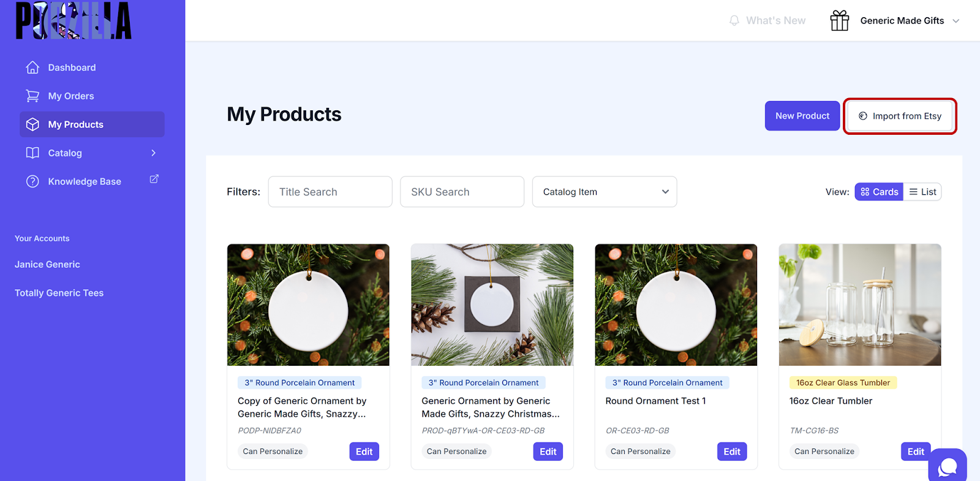Open the Generic Made Gifts account dropdown
980x481 pixels.
[x=909, y=21]
